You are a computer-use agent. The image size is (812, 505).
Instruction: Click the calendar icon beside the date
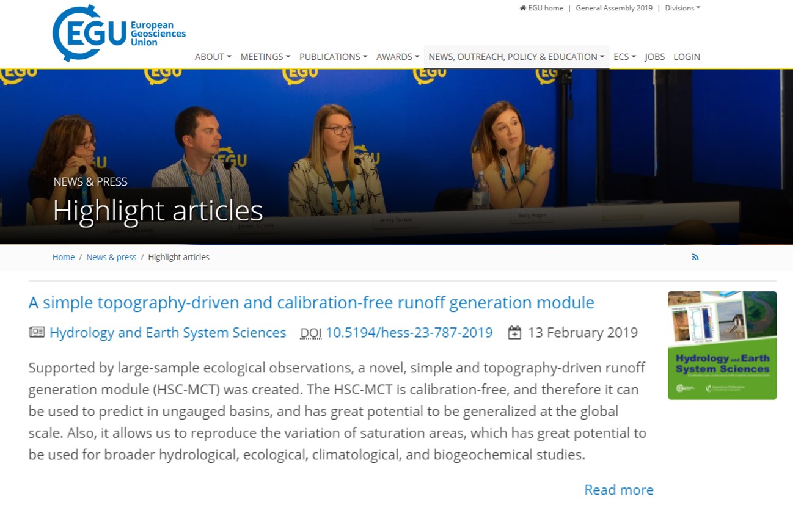(514, 333)
